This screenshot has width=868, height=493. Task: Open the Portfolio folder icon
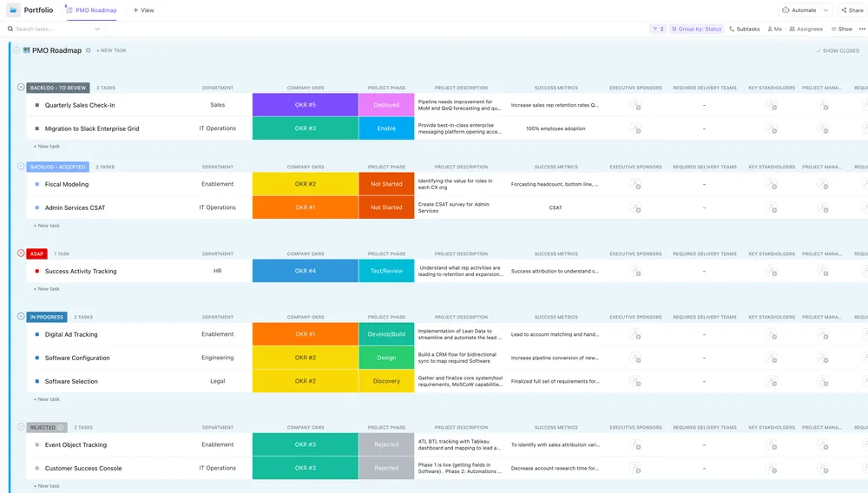pyautogui.click(x=13, y=10)
